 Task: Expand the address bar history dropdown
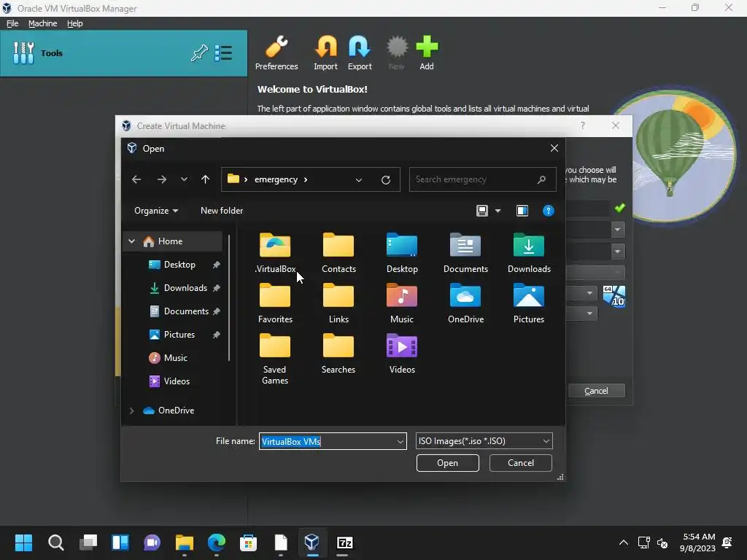coord(359,179)
